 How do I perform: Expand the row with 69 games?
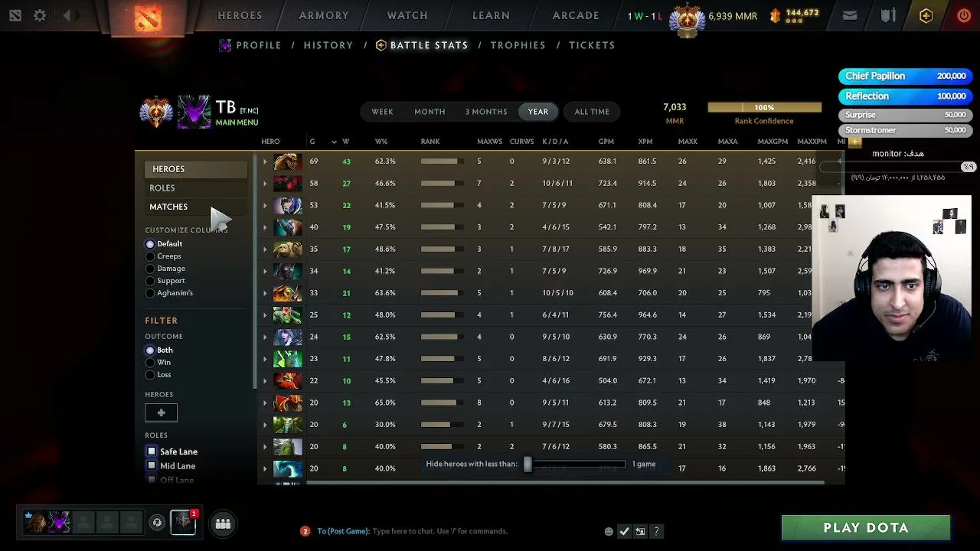[265, 161]
